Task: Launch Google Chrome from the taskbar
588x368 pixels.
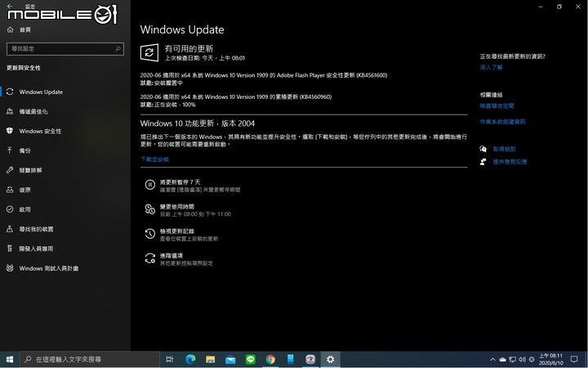Action: click(x=270, y=359)
